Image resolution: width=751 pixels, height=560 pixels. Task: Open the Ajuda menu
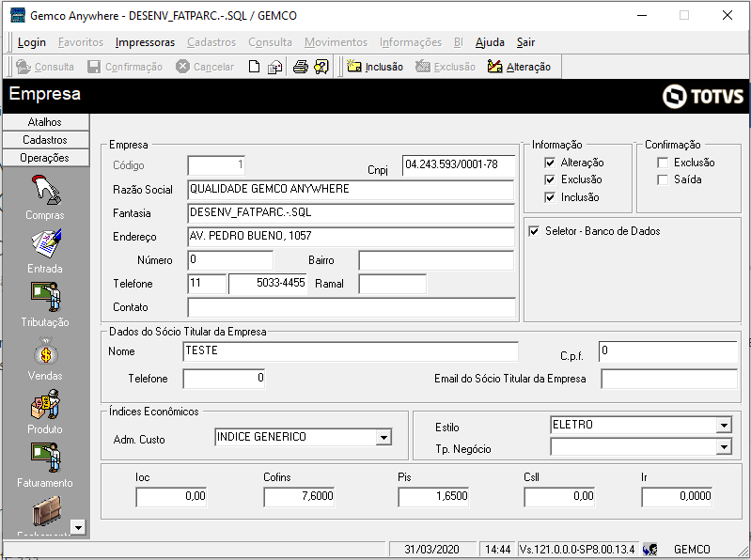point(490,42)
